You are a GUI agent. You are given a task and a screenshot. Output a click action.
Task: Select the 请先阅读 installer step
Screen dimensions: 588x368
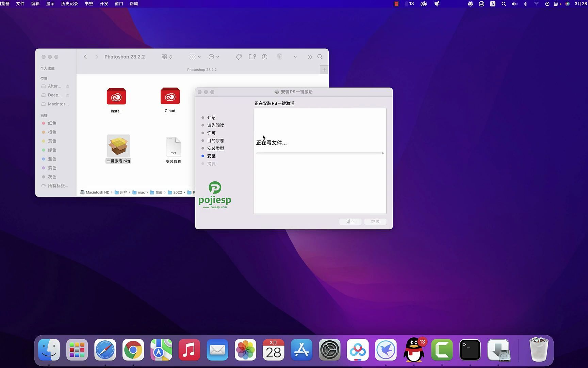(x=216, y=125)
